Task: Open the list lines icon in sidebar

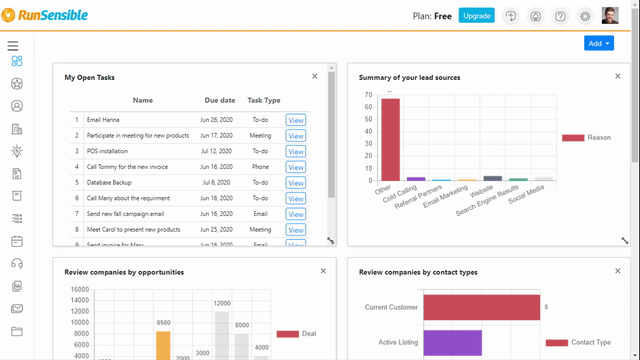Action: [x=17, y=219]
